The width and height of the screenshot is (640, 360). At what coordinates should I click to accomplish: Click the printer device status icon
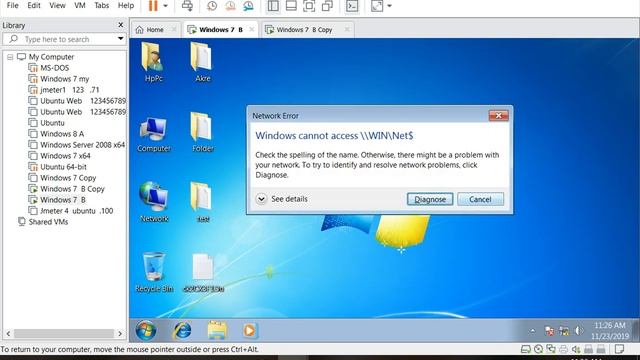click(x=563, y=349)
